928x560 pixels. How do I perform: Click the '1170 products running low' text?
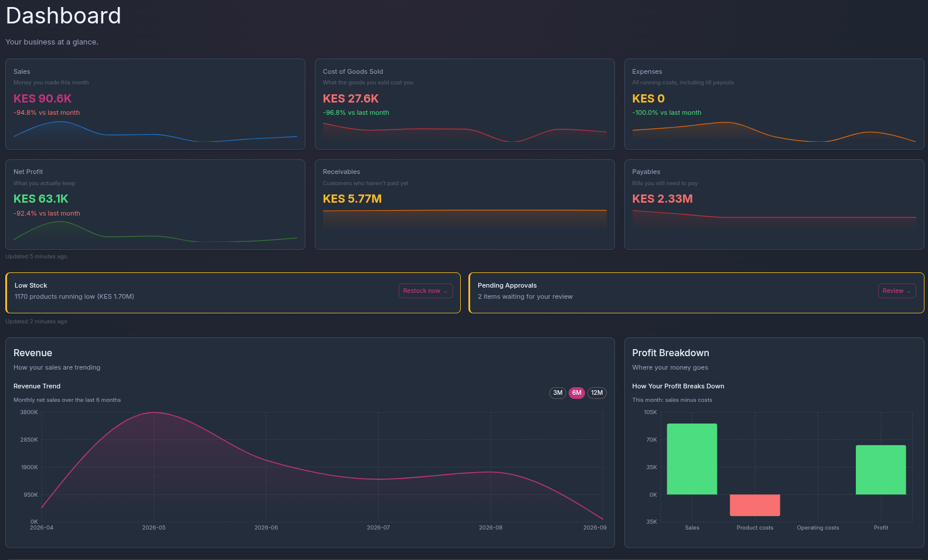point(74,296)
